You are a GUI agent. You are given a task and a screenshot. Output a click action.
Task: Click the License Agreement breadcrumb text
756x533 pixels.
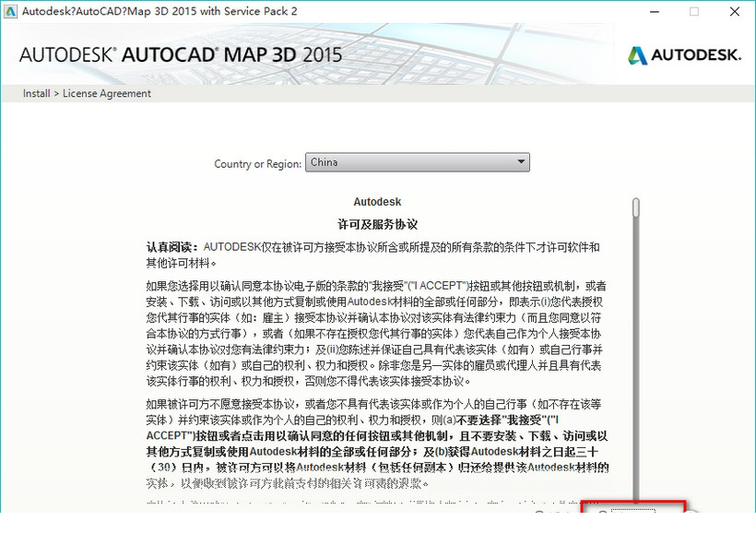click(x=107, y=93)
